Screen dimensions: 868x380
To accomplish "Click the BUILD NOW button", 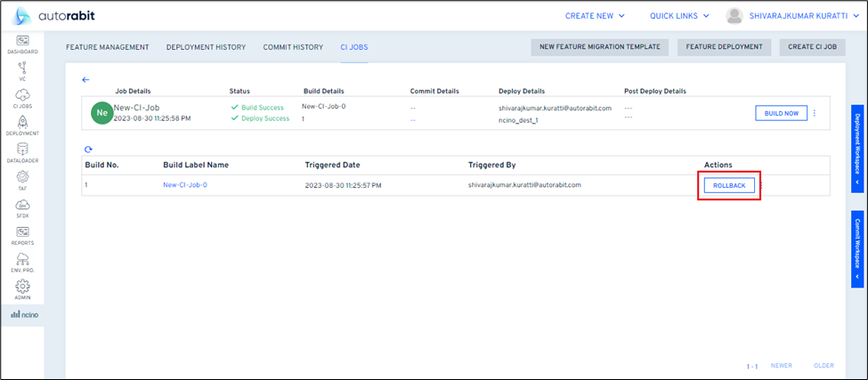I will pos(781,113).
